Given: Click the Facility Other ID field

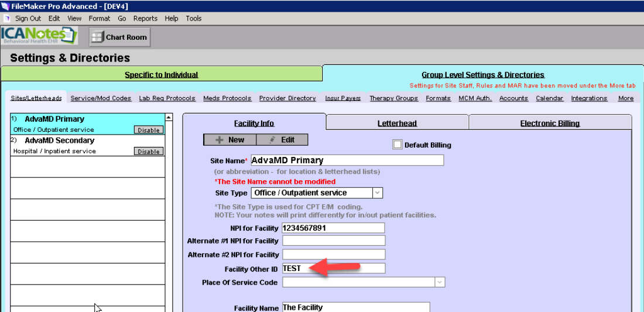Looking at the screenshot, I should (x=333, y=268).
